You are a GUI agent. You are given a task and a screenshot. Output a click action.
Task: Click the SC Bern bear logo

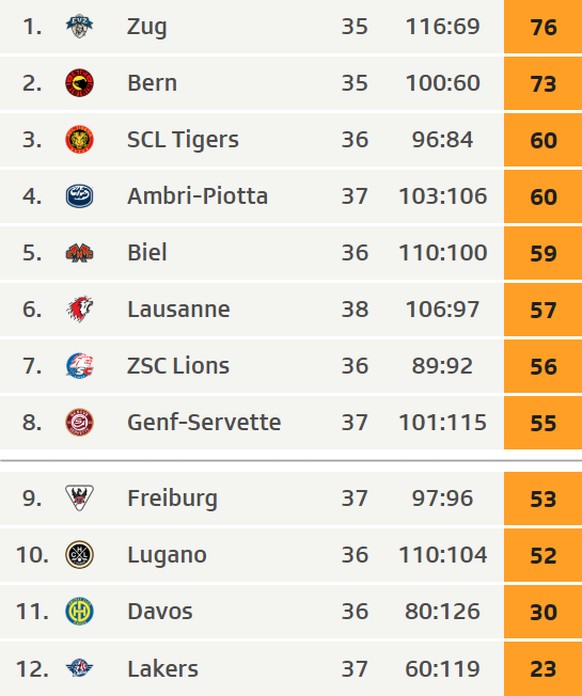tap(79, 83)
